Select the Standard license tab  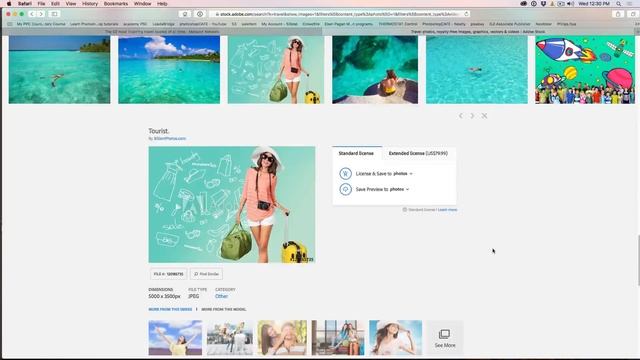click(x=356, y=153)
